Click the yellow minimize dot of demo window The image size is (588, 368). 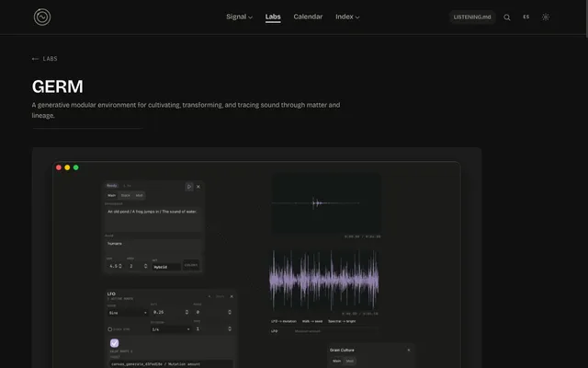tap(67, 167)
